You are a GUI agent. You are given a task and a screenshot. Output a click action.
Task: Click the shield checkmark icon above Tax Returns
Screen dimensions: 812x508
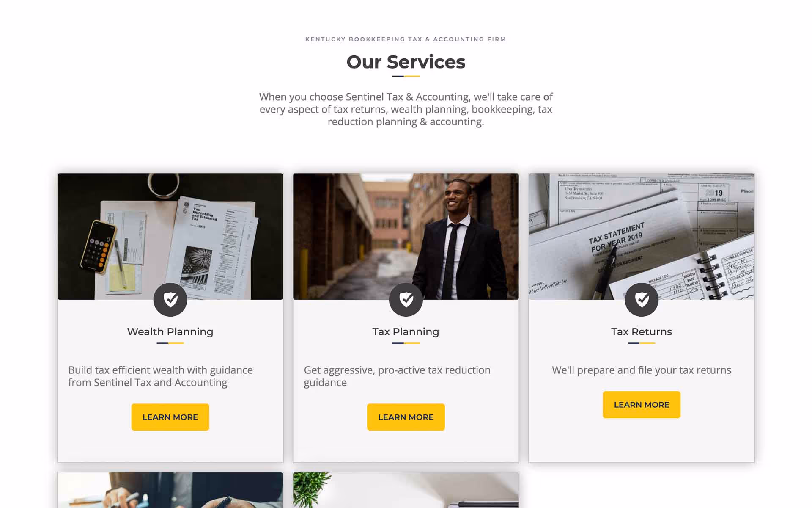(641, 299)
